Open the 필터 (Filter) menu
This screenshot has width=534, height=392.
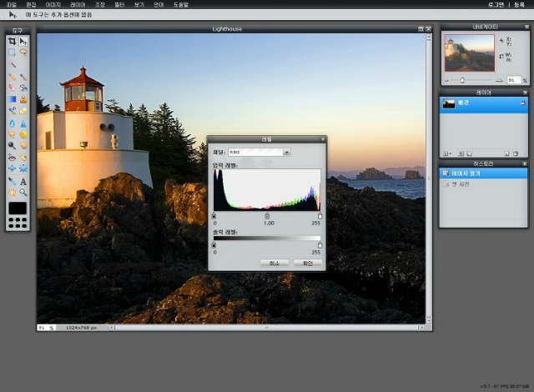(x=119, y=5)
